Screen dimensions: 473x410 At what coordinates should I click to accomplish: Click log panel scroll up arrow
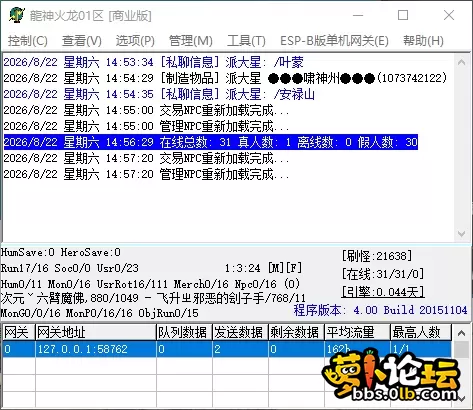pyautogui.click(x=462, y=62)
